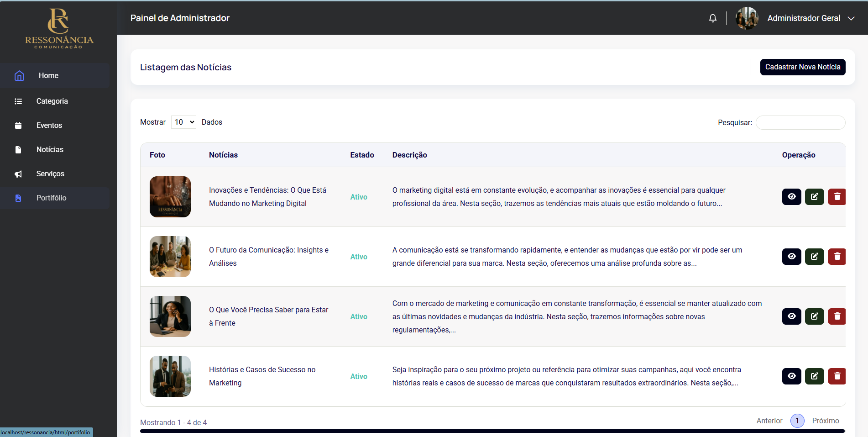
Task: Click the edit icon for O Que Você Precisa Saber
Action: tap(814, 316)
